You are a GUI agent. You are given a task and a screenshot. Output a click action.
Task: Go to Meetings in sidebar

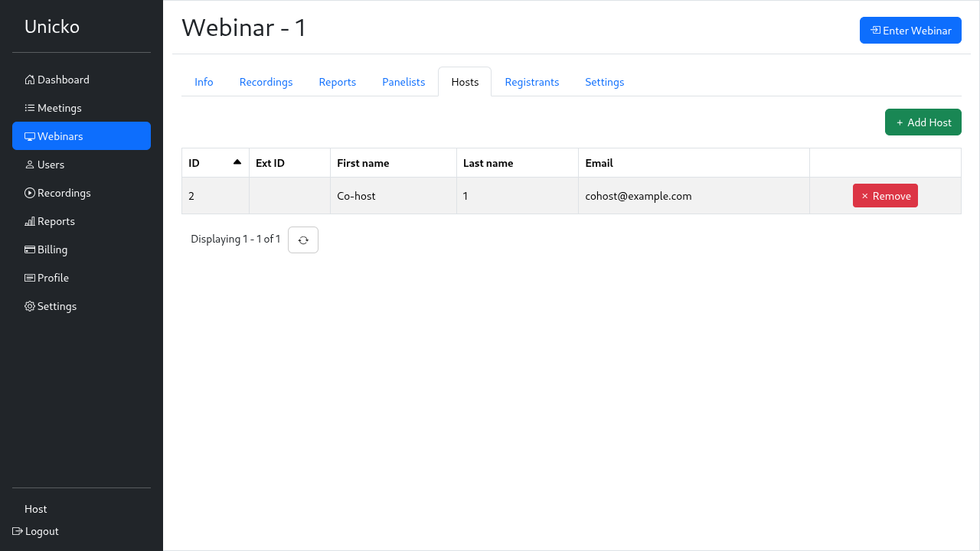pyautogui.click(x=81, y=108)
